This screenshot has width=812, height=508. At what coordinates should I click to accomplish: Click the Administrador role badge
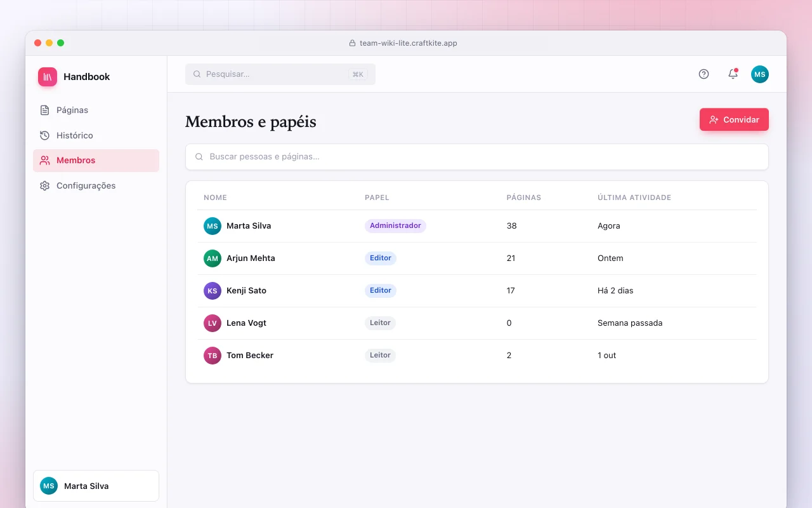(x=395, y=225)
